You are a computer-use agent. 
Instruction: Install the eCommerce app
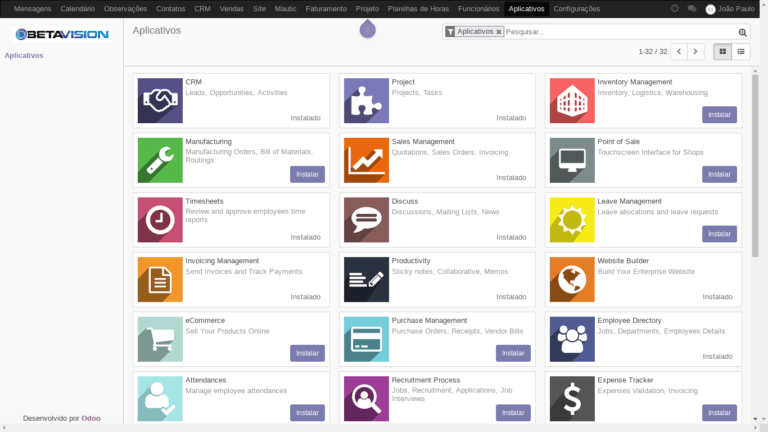pos(307,353)
